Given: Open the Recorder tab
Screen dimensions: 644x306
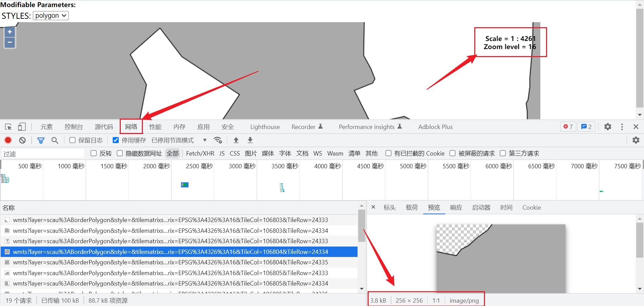Looking at the screenshot, I should pyautogui.click(x=307, y=127).
